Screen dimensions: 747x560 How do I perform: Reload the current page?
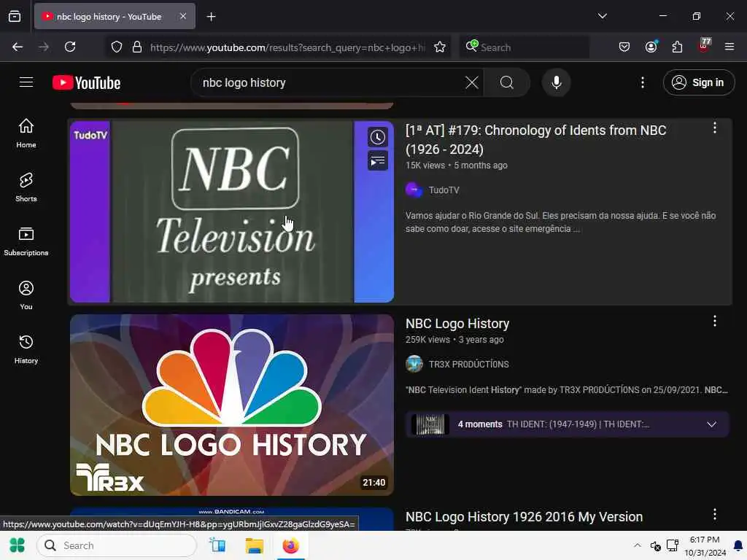[70, 47]
